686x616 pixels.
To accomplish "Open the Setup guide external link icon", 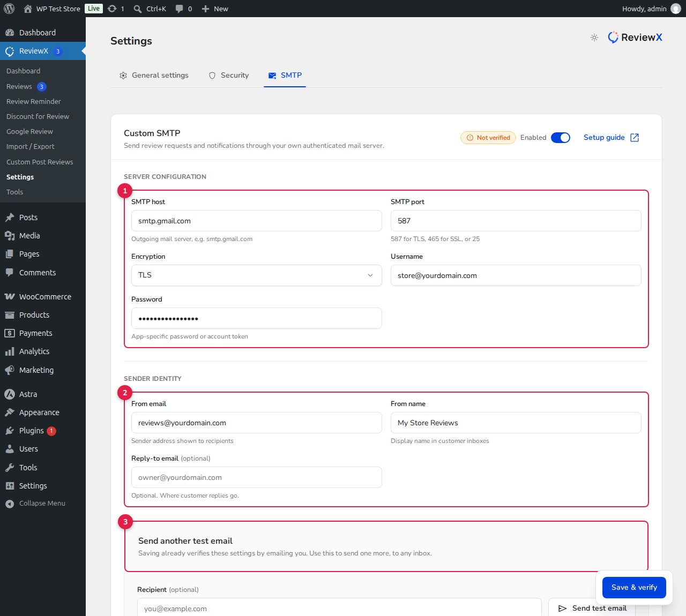I will pos(635,138).
